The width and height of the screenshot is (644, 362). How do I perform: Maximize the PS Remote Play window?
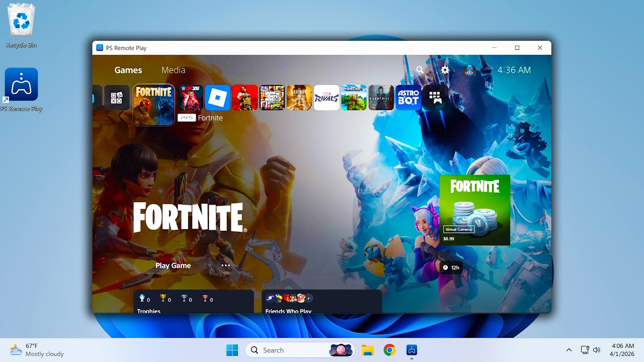click(517, 48)
